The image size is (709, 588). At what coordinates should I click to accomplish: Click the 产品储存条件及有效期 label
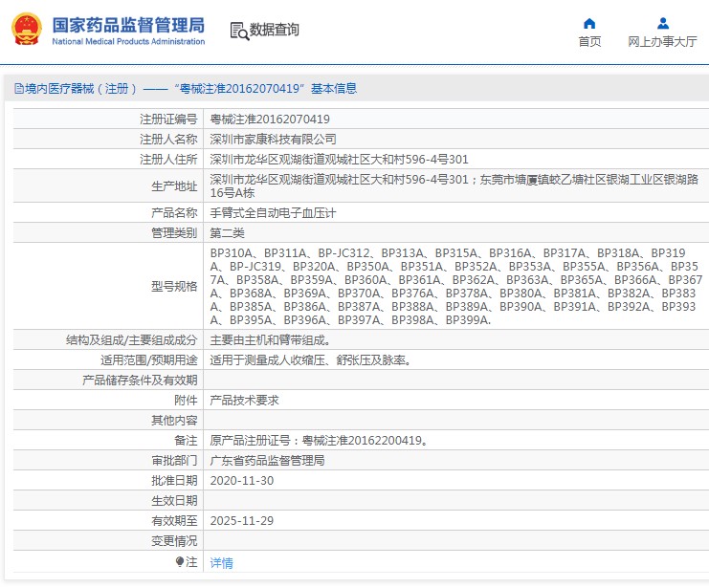click(140, 381)
